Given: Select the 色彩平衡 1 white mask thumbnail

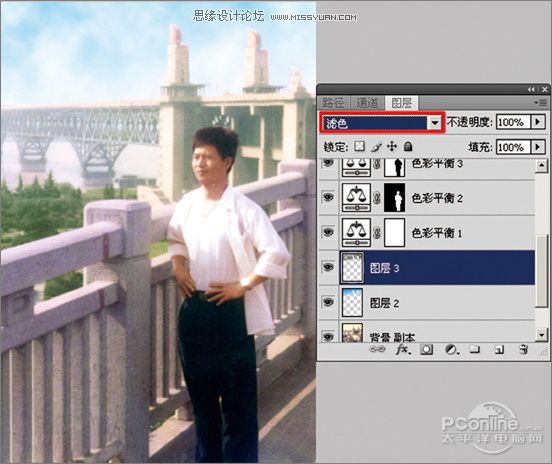Looking at the screenshot, I should click(394, 232).
